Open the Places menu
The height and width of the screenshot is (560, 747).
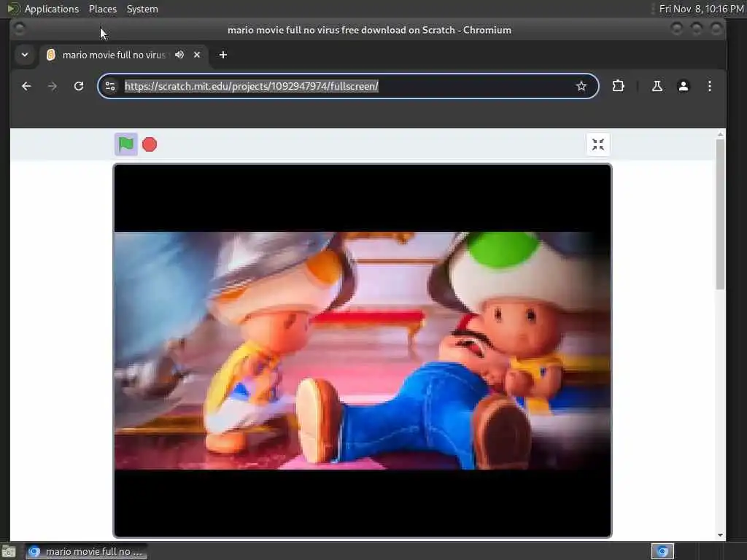(x=102, y=9)
